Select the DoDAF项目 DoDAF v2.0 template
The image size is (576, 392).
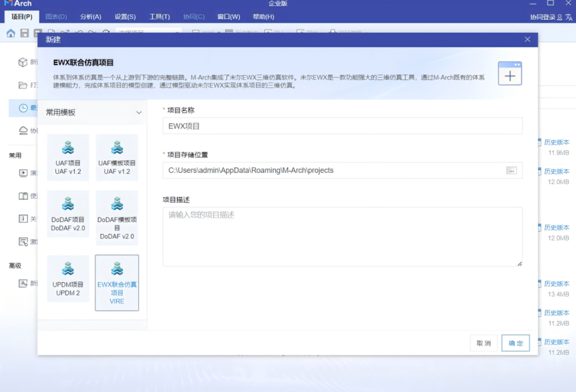(68, 214)
